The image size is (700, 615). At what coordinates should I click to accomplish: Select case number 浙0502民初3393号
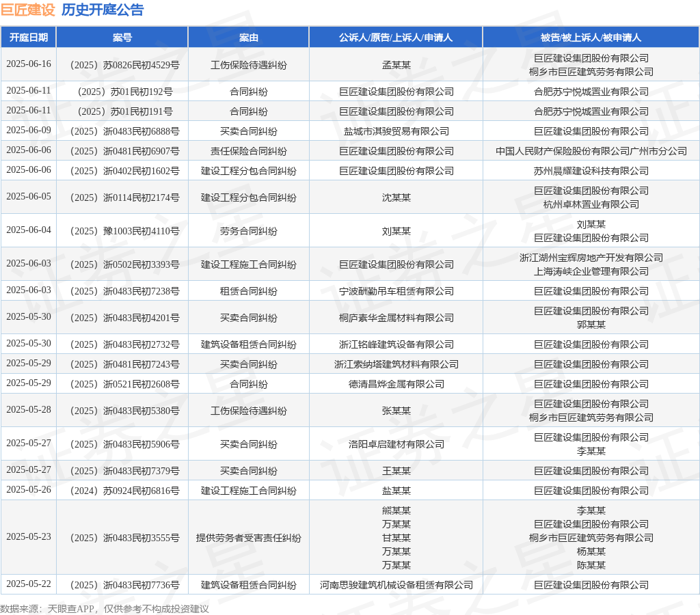[125, 264]
